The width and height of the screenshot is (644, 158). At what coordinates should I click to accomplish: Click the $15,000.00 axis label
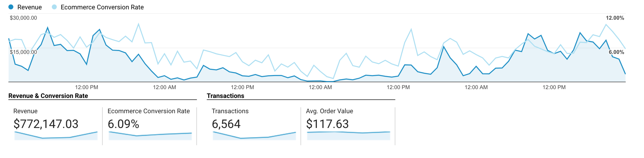pos(23,52)
